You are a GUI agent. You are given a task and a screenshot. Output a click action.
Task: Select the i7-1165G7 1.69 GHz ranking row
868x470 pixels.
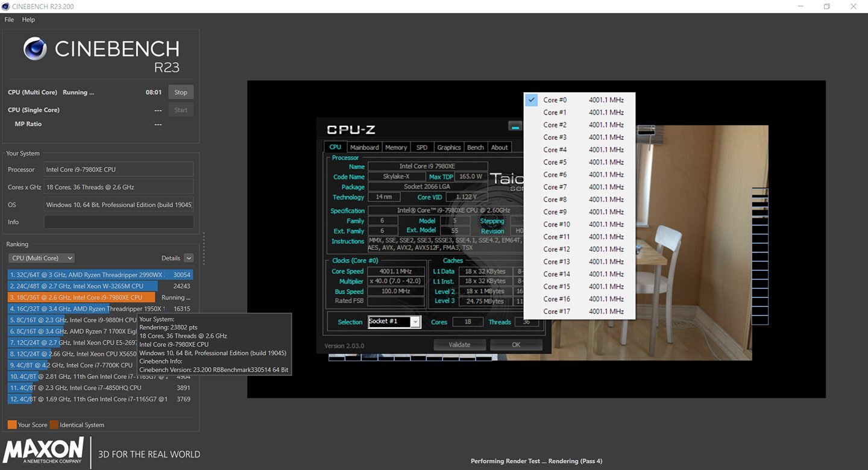coord(101,399)
